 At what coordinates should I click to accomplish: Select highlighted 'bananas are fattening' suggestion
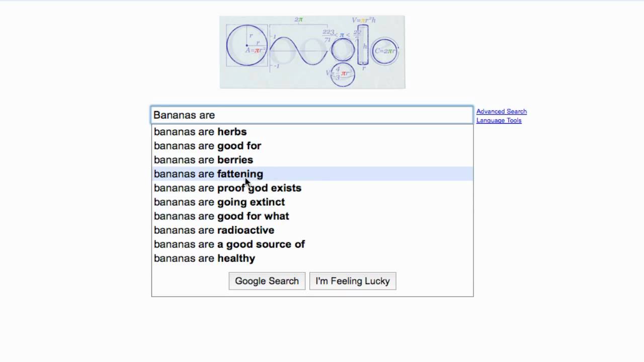click(208, 174)
